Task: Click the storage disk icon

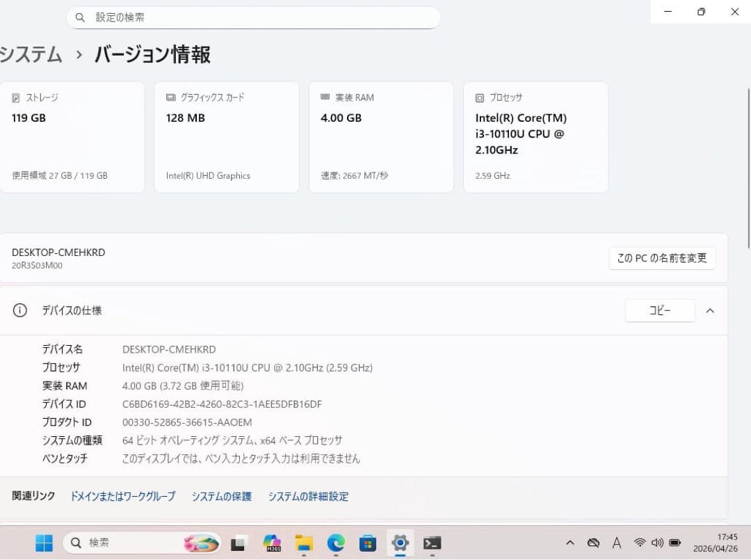Action: (16, 97)
